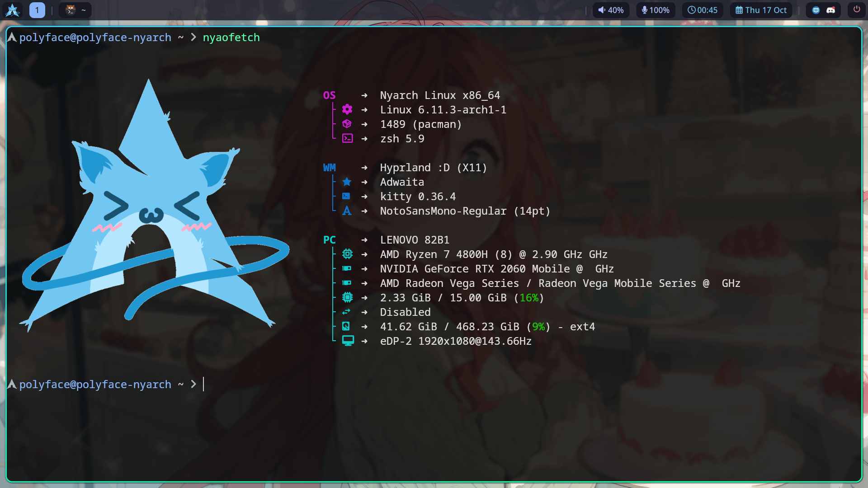Open the Nyarch launcher logo in the bar
This screenshot has height=488, width=868.
point(13,10)
